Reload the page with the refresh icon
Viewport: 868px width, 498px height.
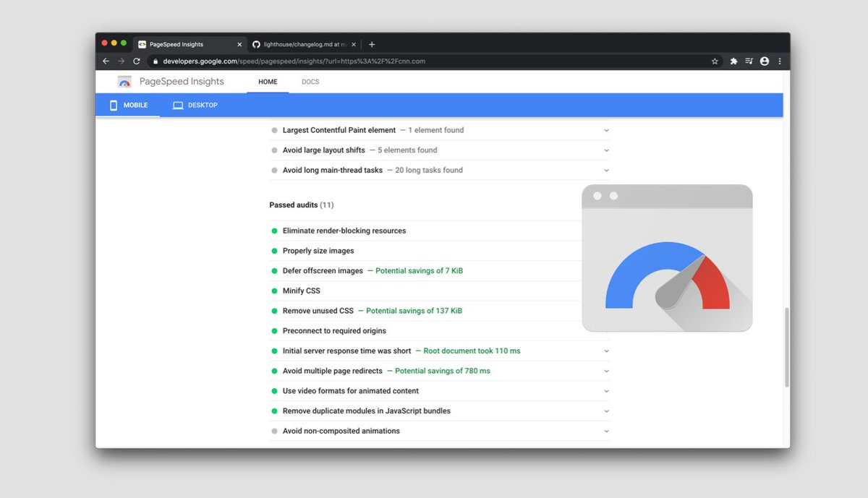click(x=137, y=61)
